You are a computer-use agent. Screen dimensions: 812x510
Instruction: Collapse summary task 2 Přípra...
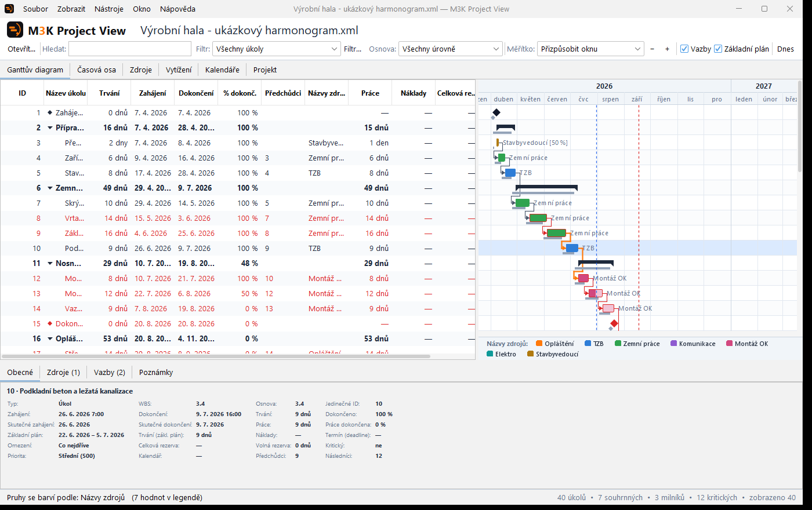(50, 128)
